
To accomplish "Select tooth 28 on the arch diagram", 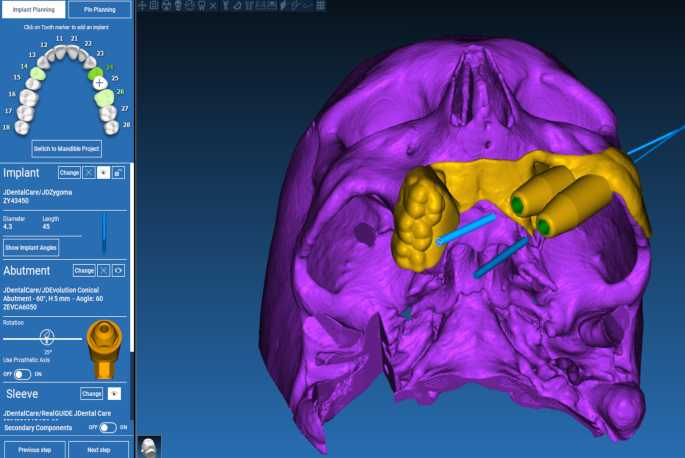I will coord(111,127).
